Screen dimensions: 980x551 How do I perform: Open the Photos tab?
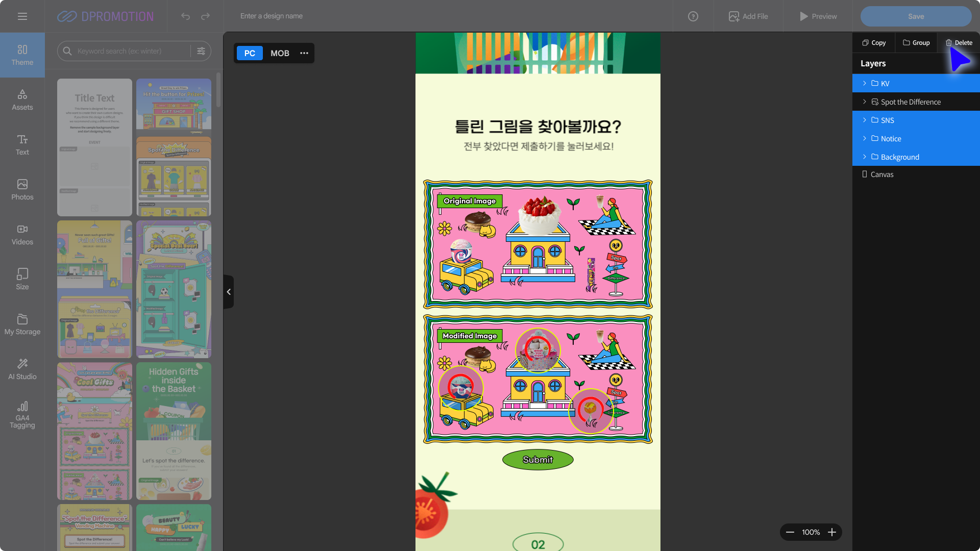22,189
